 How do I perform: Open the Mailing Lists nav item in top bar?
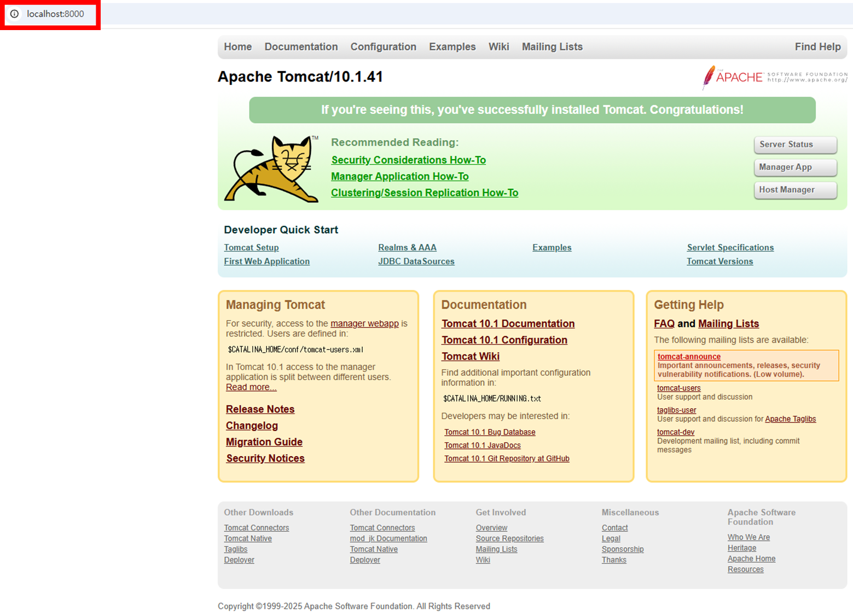[552, 47]
